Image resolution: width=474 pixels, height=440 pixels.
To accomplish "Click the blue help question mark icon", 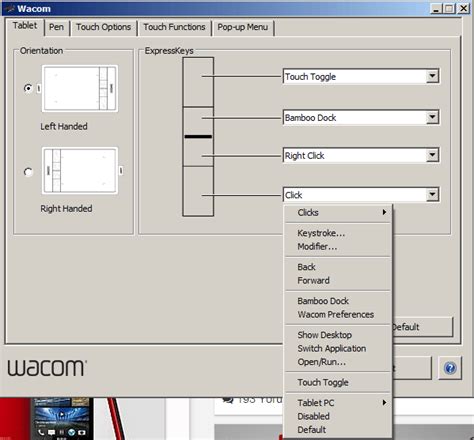I will 450,368.
